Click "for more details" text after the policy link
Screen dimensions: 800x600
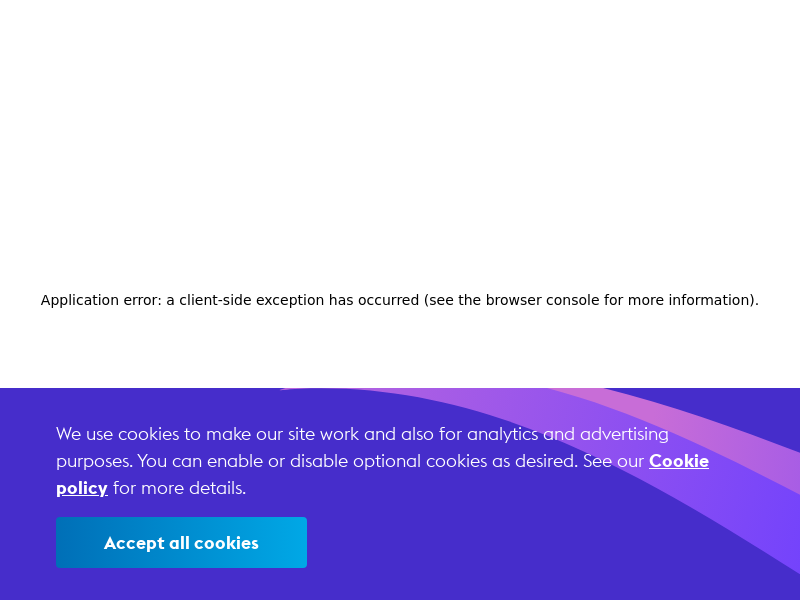[x=178, y=488]
